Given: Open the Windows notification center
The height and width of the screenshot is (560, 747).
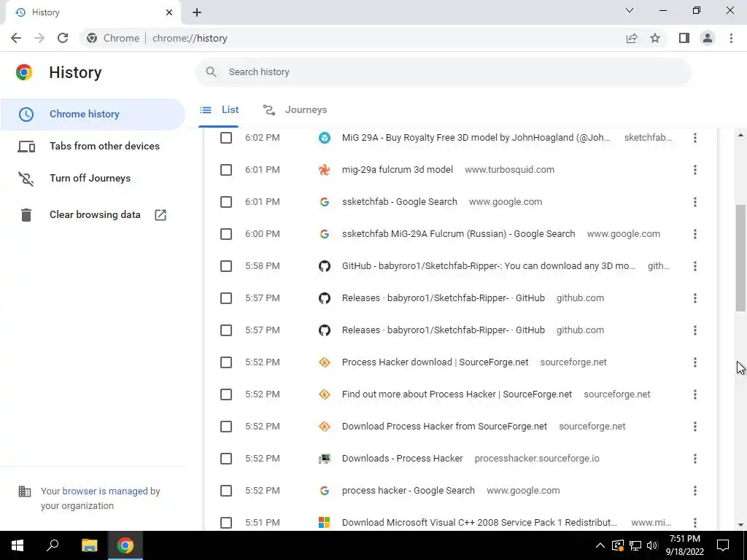Looking at the screenshot, I should point(723,545).
